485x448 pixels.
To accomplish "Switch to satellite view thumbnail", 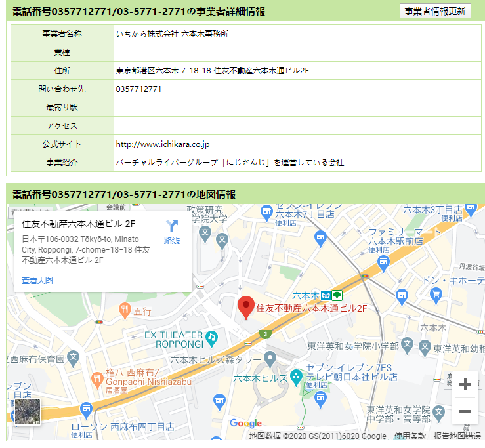I will click(x=28, y=412).
